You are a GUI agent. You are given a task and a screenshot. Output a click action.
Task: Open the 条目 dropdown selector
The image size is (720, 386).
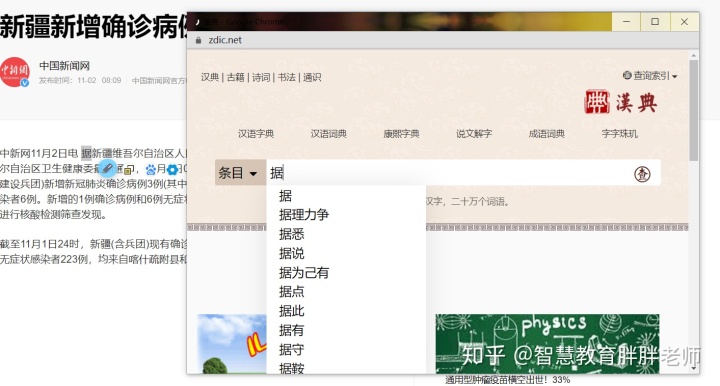tap(240, 173)
